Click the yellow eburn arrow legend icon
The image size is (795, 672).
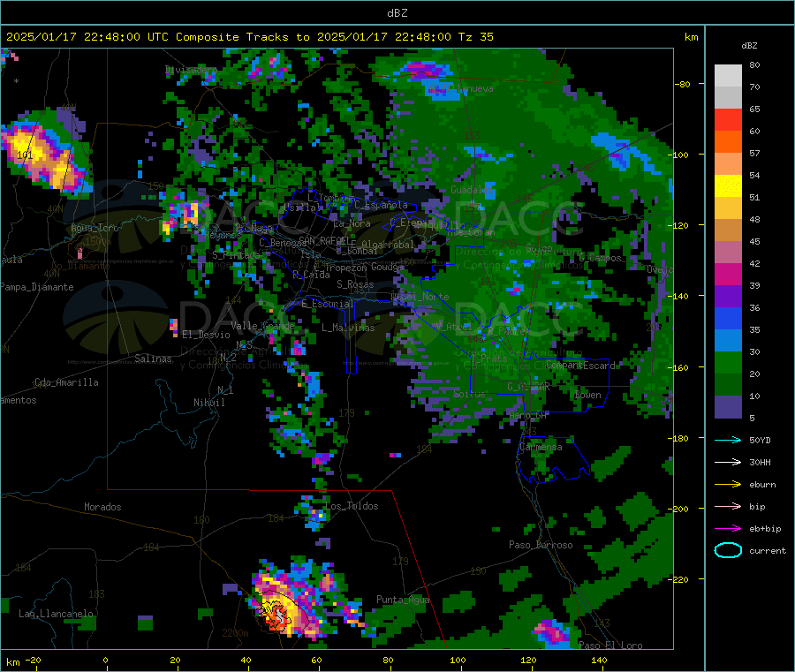(x=728, y=485)
